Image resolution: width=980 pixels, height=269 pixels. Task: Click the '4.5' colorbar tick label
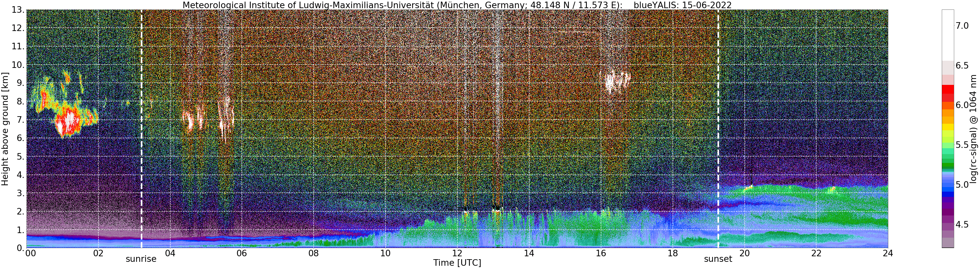[962, 225]
